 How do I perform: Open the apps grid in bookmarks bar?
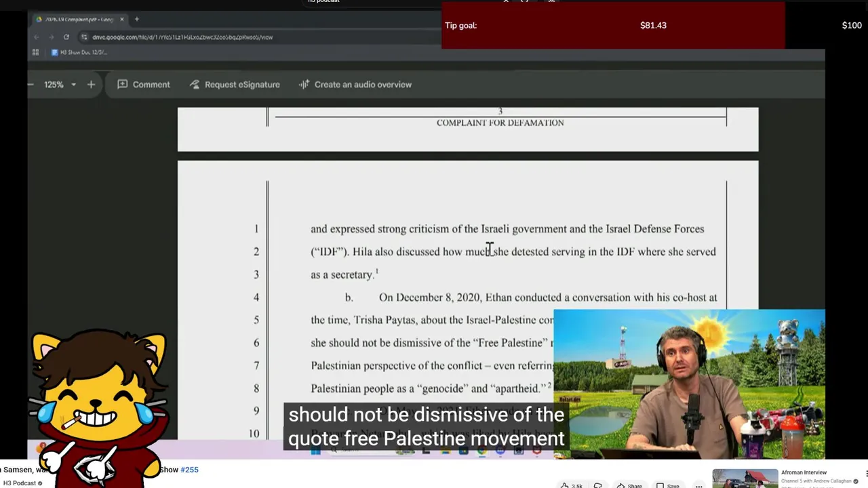tap(36, 52)
